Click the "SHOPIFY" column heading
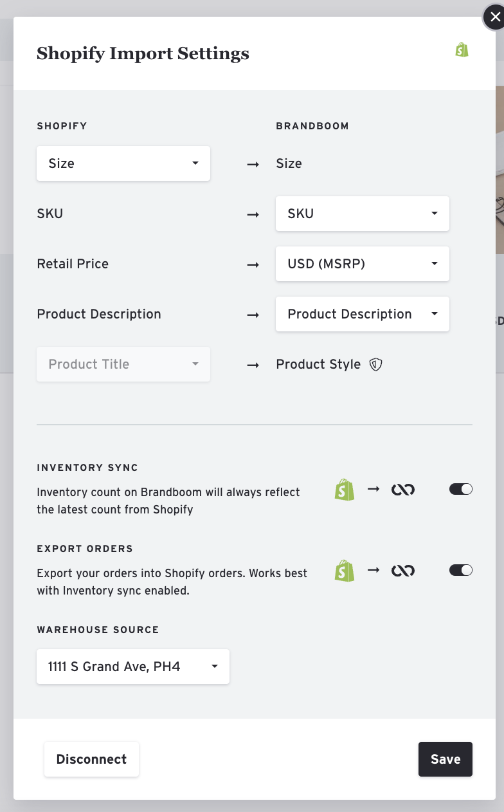The width and height of the screenshot is (504, 812). pyautogui.click(x=62, y=126)
